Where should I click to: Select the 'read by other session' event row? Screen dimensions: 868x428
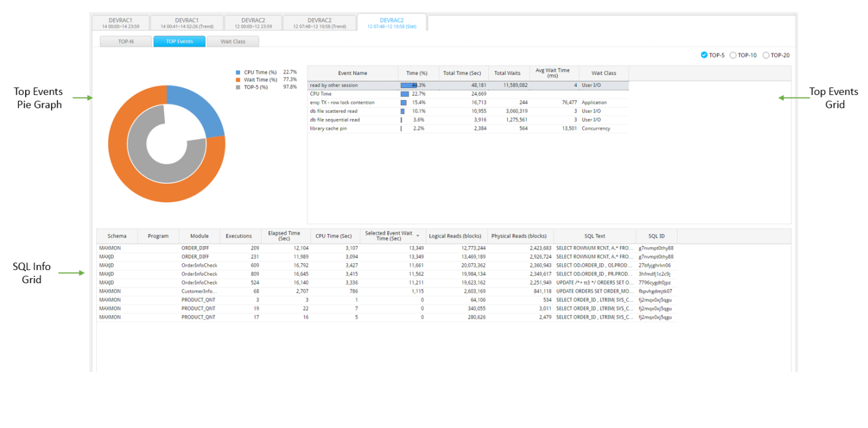coord(468,85)
